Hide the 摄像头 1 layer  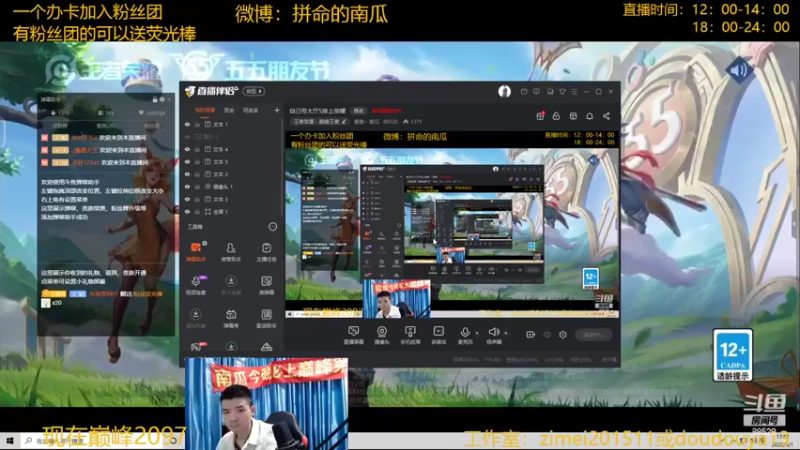(187, 187)
